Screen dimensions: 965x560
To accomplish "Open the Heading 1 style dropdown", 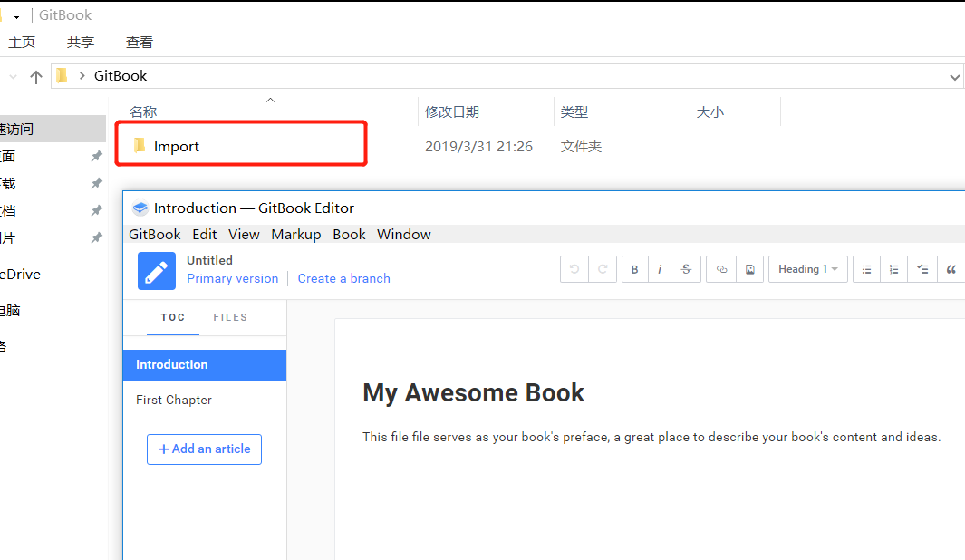I will [x=807, y=269].
